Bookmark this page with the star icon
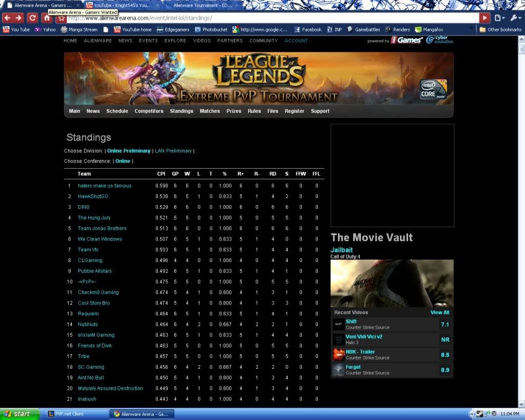This screenshot has height=420, width=525. point(62,18)
